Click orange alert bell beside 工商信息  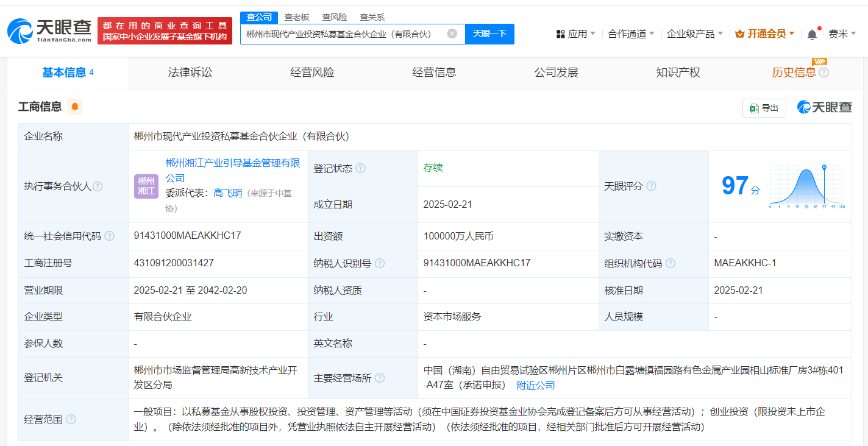point(75,107)
